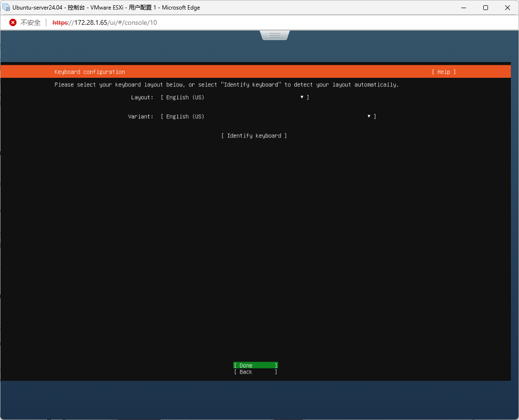Maximize the Edge console window
Viewport: 519px width, 420px height.
[485, 8]
